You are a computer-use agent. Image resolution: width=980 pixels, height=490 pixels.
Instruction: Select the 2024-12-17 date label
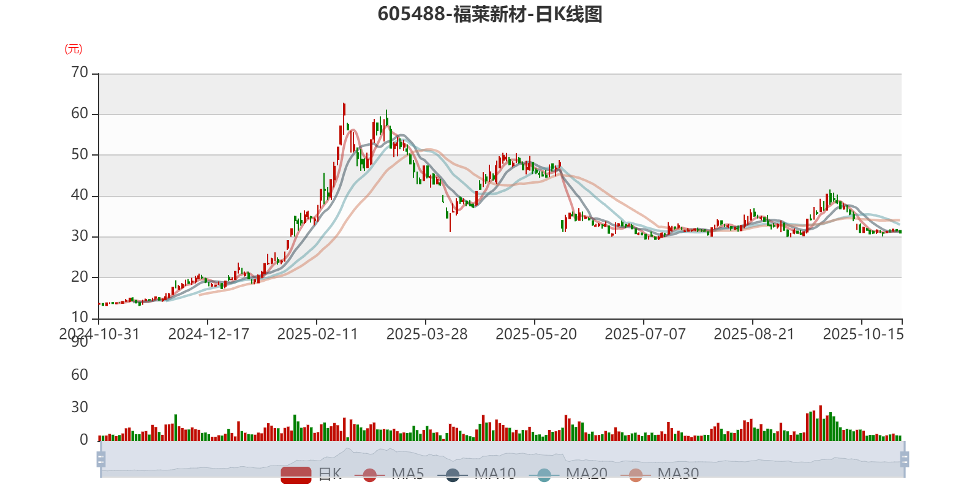click(208, 334)
